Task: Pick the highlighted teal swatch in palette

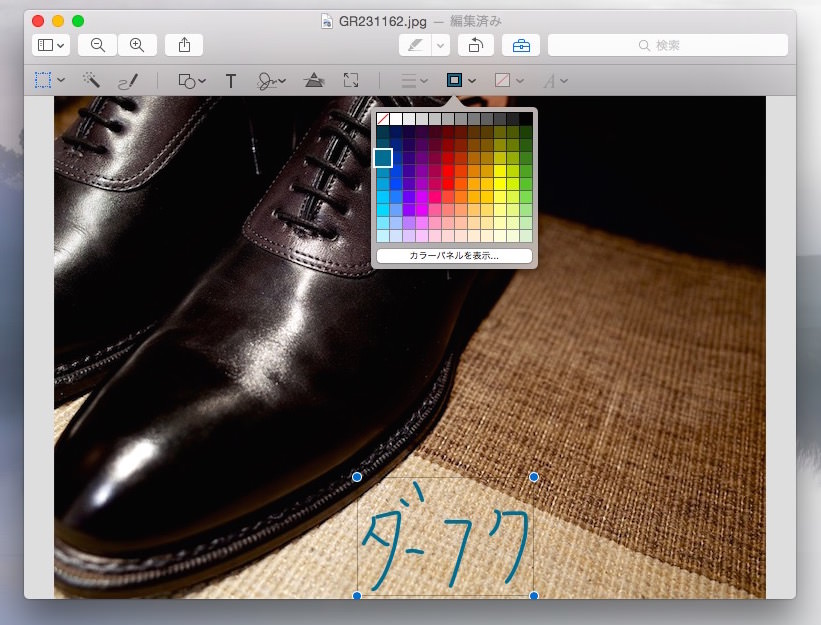Action: point(383,158)
